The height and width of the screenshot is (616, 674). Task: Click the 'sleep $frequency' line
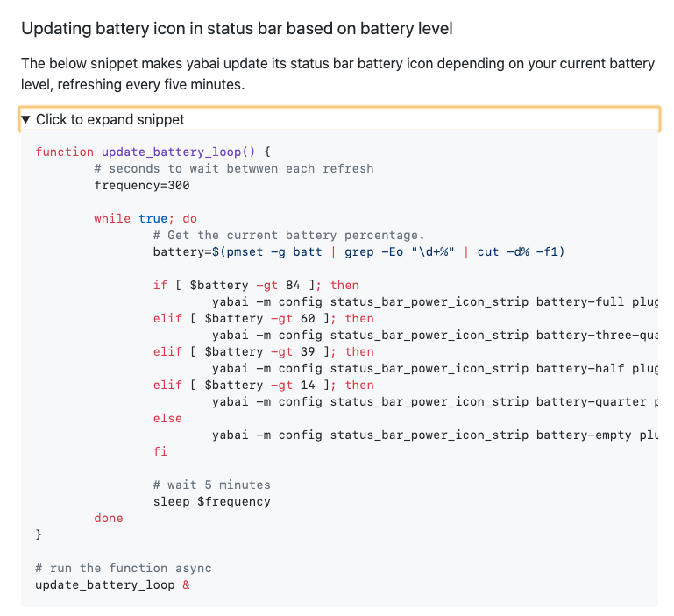coord(212,502)
